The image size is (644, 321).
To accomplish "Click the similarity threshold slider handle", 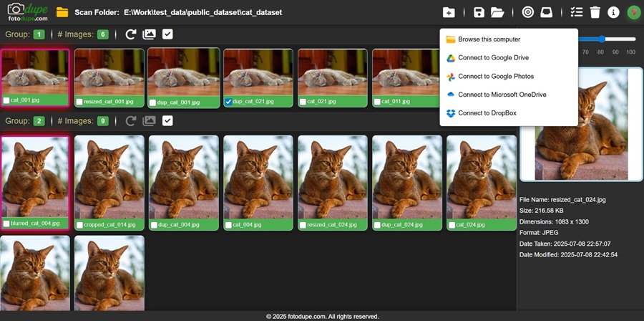I will click(x=602, y=39).
